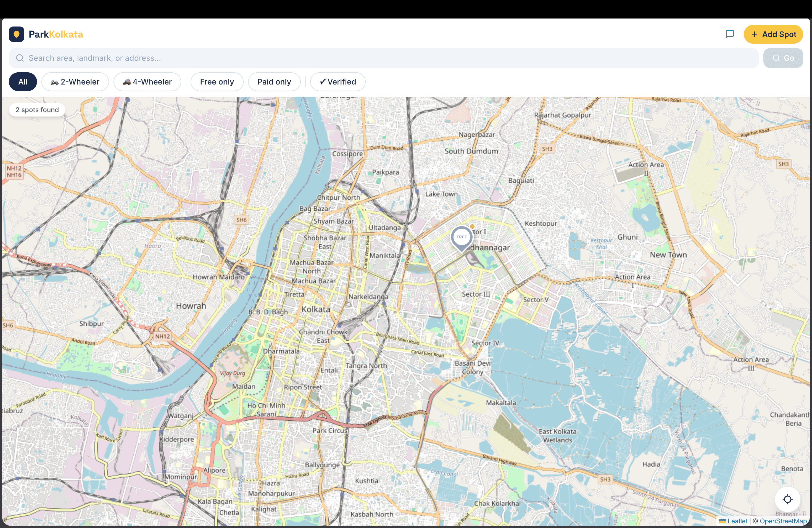Click the Maniktala map label
Viewport: 812px width, 528px height.
tap(384, 255)
